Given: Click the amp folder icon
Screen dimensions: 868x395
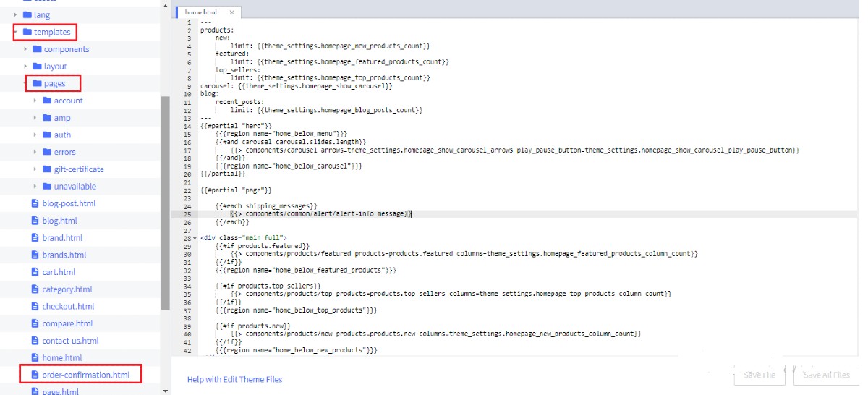Looking at the screenshot, I should (x=47, y=118).
